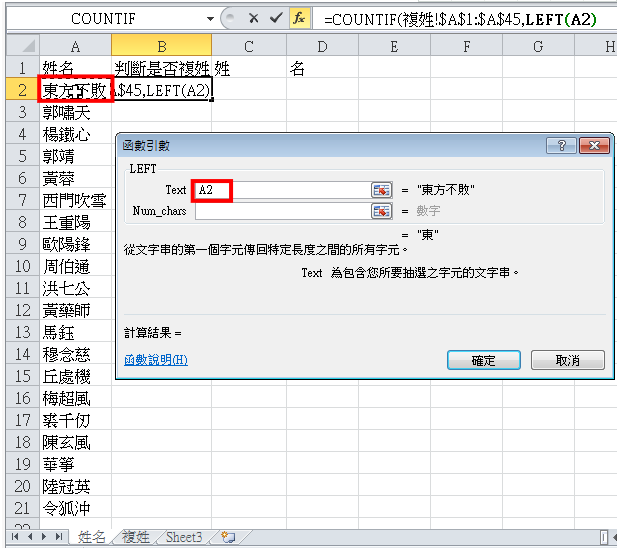The height and width of the screenshot is (556, 638).
Task: Go to first sheet navigation arrow
Action: [x=15, y=537]
